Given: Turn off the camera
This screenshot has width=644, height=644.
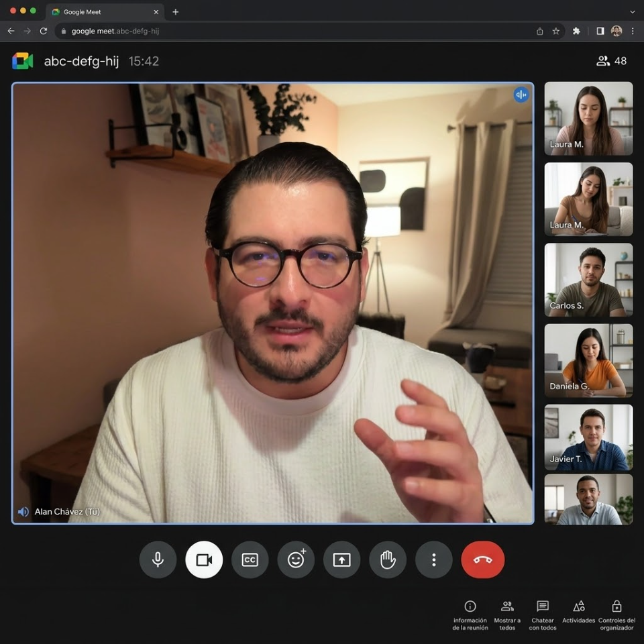Looking at the screenshot, I should 204,559.
